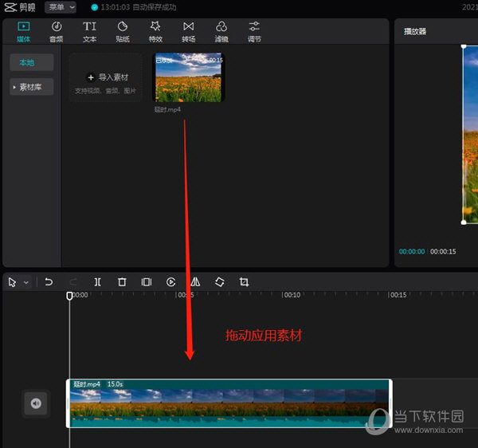
Task: Select the pointer selection tool
Action: click(12, 282)
